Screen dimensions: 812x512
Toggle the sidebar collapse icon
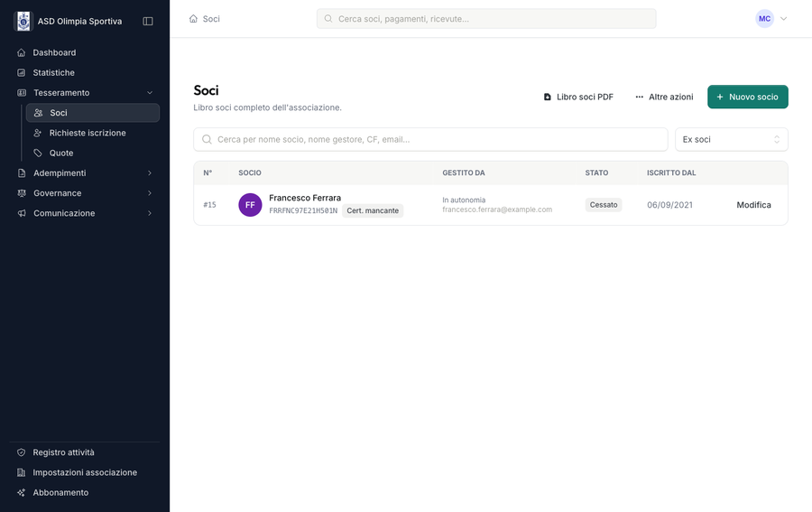click(148, 21)
